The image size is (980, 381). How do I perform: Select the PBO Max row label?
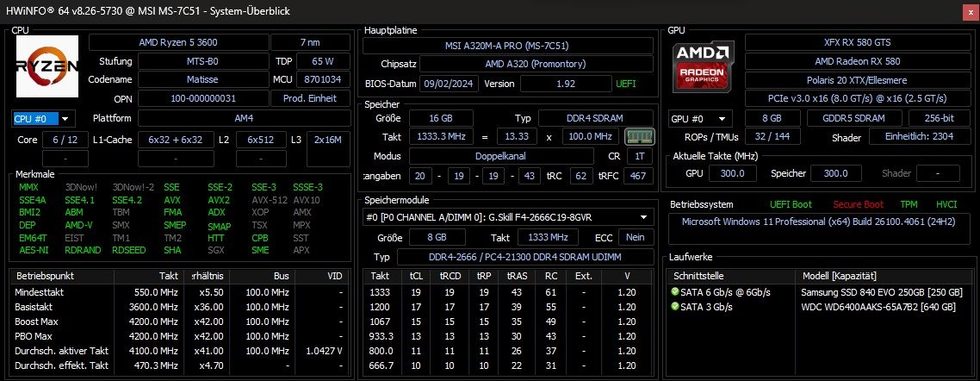click(x=34, y=336)
